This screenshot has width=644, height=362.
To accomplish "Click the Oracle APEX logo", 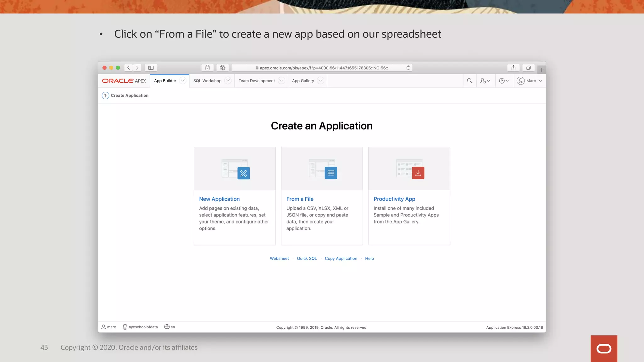I will pyautogui.click(x=124, y=81).
